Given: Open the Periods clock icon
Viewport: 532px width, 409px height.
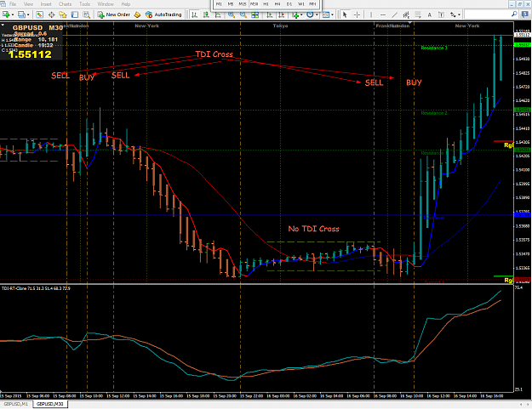Looking at the screenshot, I should pyautogui.click(x=310, y=14).
